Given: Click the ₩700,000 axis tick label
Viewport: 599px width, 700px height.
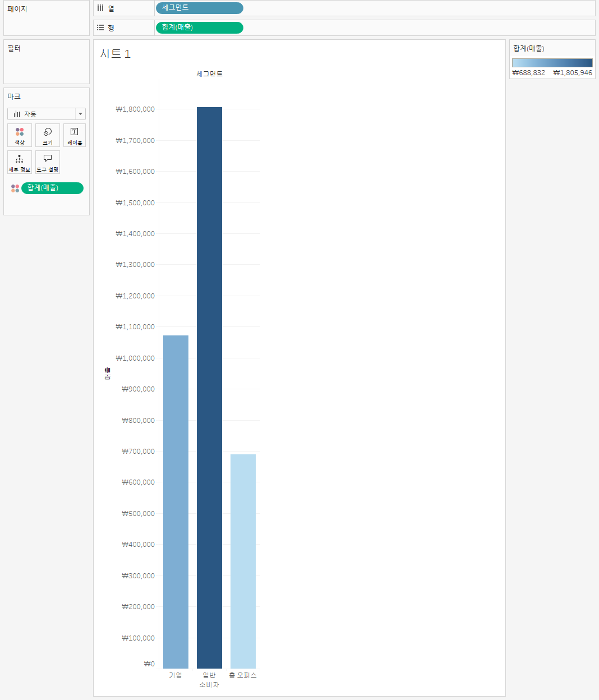Looking at the screenshot, I should [138, 452].
